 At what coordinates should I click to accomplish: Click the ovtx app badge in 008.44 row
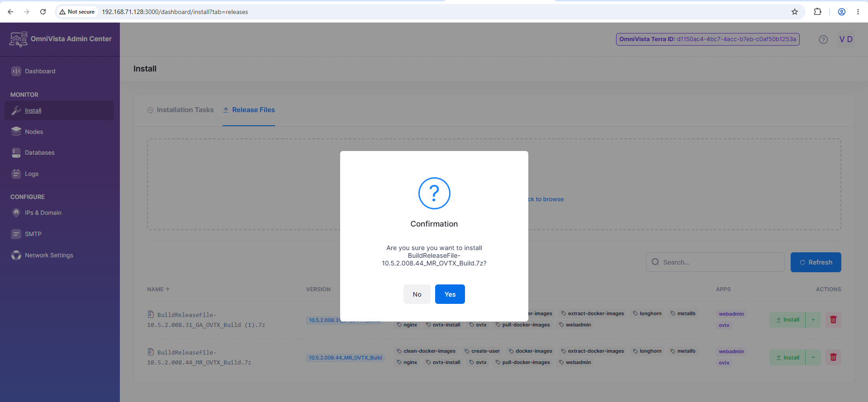click(724, 363)
